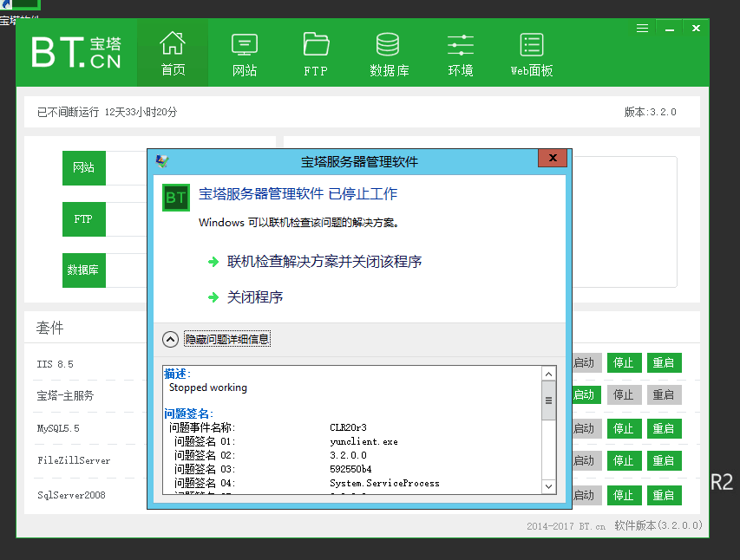Click uptime text 12天33小时20分

coord(141,113)
